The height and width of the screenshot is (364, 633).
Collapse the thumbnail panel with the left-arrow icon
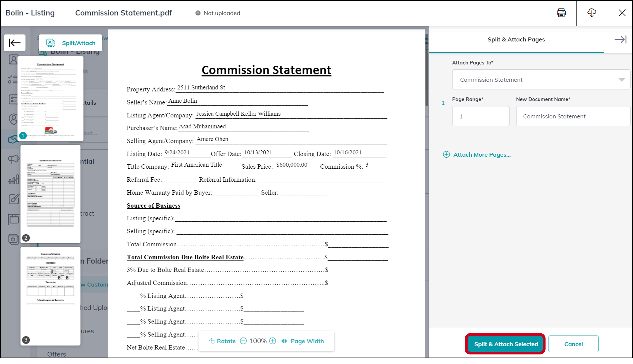pos(14,43)
